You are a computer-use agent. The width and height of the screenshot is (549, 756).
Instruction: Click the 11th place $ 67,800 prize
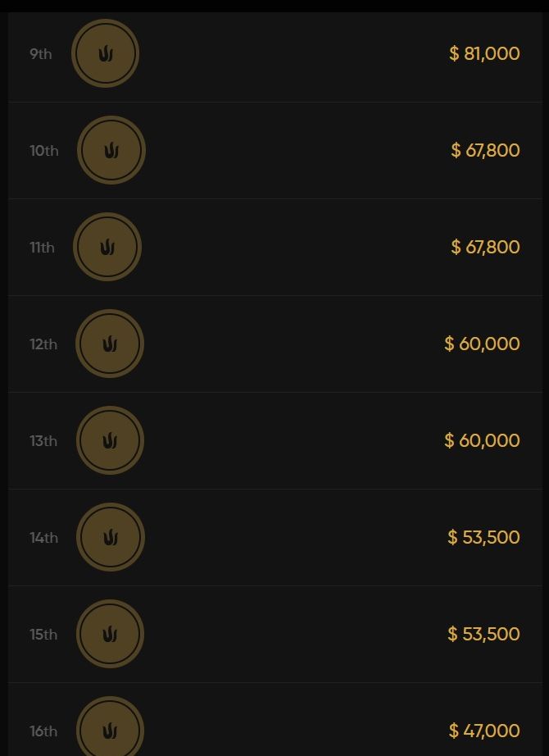click(485, 248)
